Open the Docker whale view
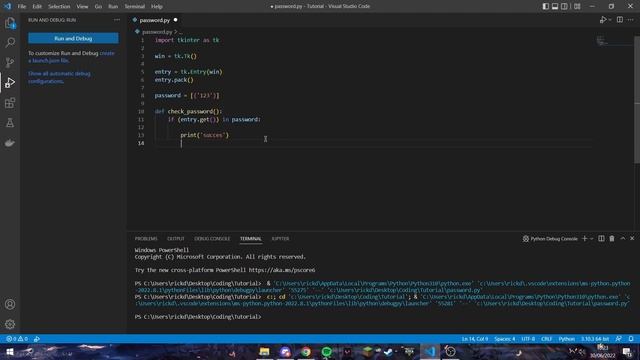This screenshot has height=360, width=640. coord(10,143)
